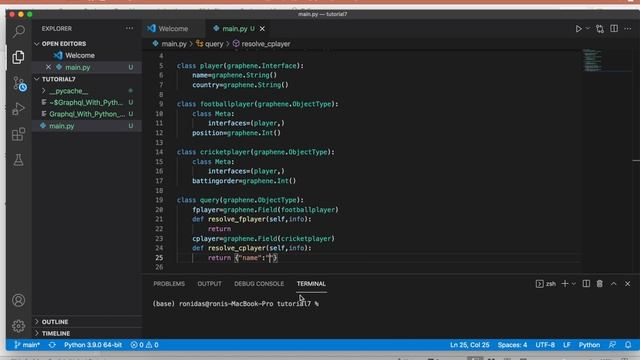Open main.py in TUTORIAL7 tree
This screenshot has height=360, width=640.
[x=87, y=126]
